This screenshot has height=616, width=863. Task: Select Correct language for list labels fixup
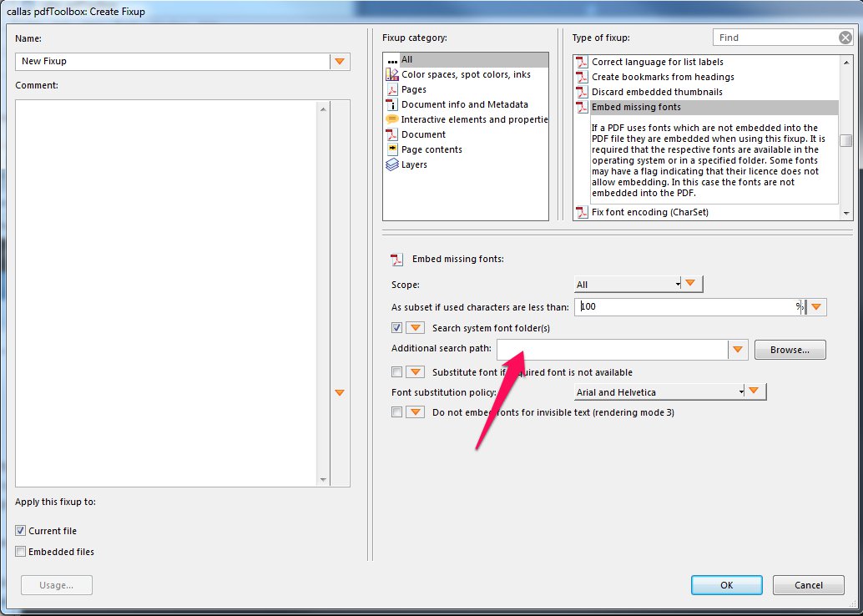pyautogui.click(x=706, y=63)
